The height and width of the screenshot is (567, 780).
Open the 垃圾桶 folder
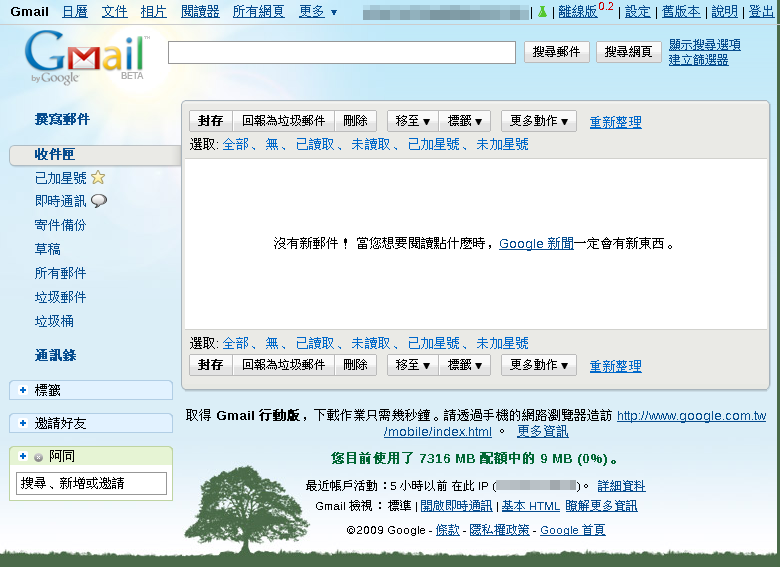pyautogui.click(x=54, y=321)
